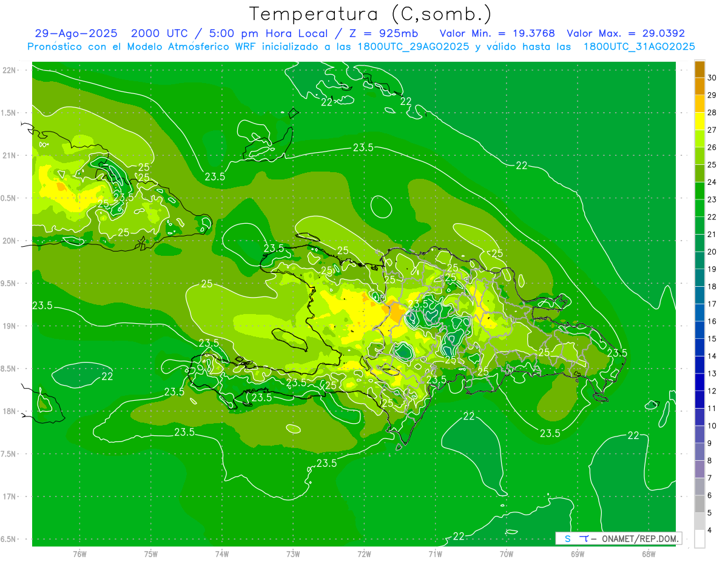
Task: Pick the purple swatch between 7 and 8
Action: click(699, 469)
